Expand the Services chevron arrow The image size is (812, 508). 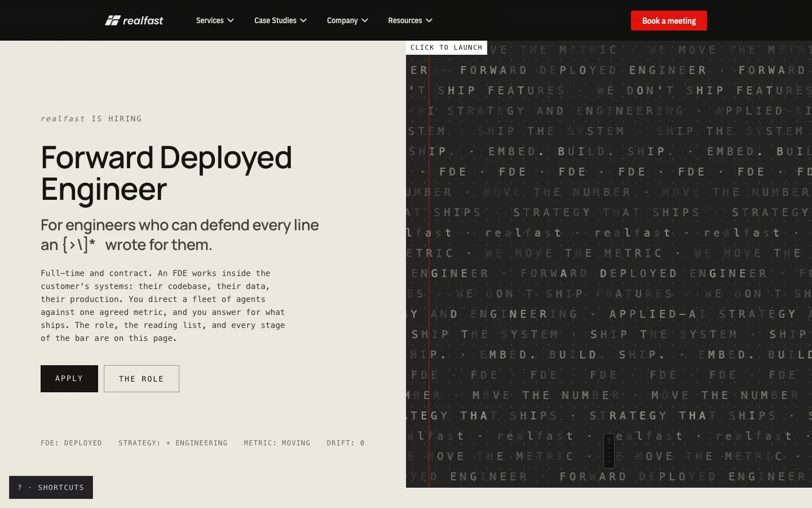click(231, 20)
